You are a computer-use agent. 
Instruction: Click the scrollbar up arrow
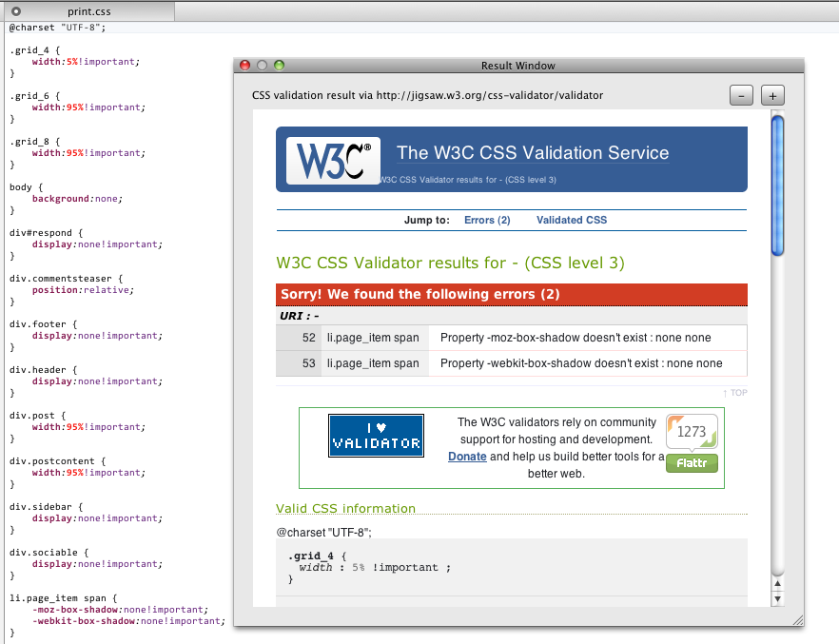[x=777, y=583]
